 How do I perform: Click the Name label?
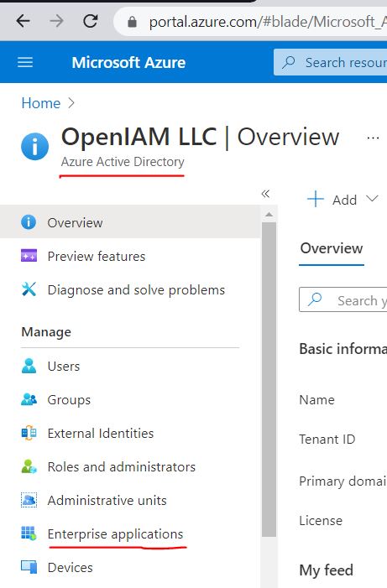316,400
